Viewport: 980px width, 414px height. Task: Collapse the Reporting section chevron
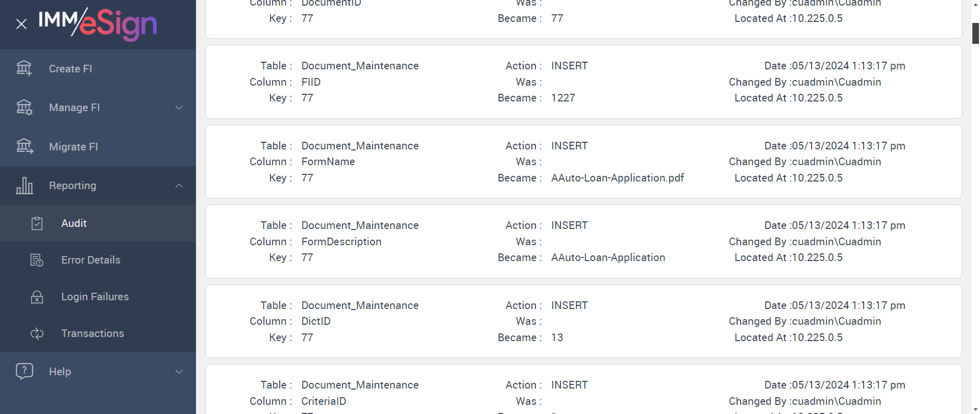179,186
